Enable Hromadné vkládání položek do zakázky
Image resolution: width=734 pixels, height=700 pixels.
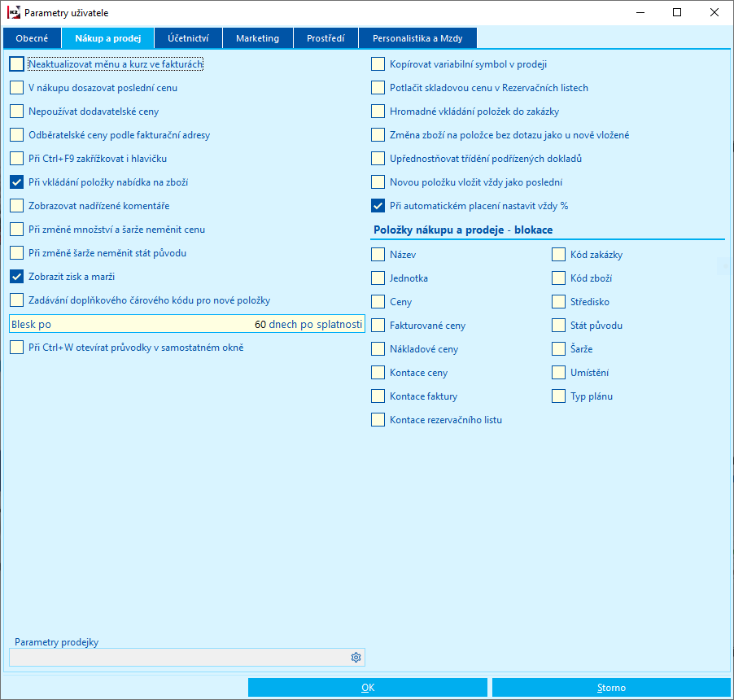click(x=378, y=112)
